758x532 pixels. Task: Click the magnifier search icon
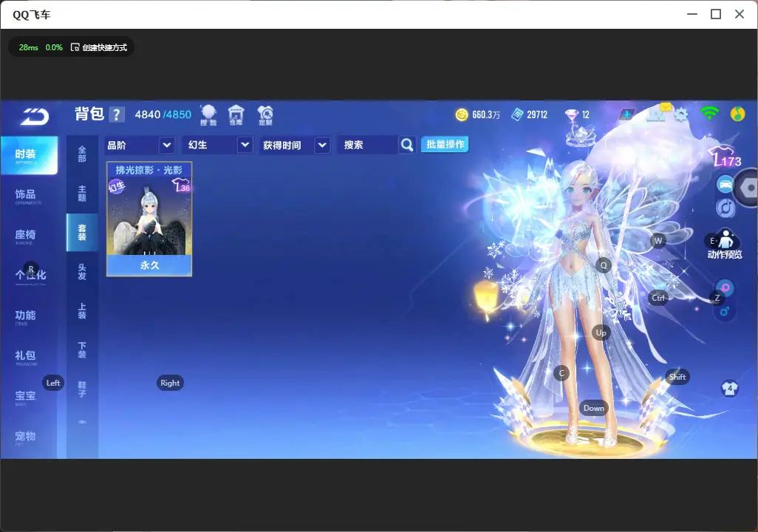[407, 145]
